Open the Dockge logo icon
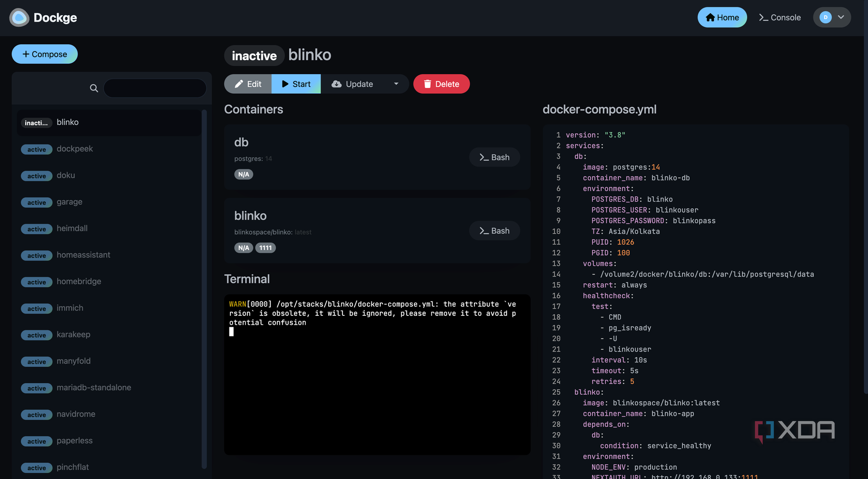 [x=19, y=17]
